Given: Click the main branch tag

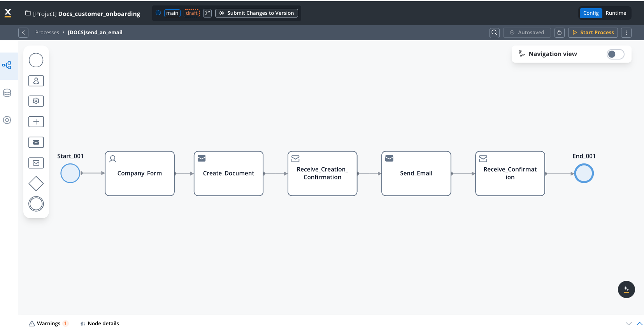Looking at the screenshot, I should [172, 13].
